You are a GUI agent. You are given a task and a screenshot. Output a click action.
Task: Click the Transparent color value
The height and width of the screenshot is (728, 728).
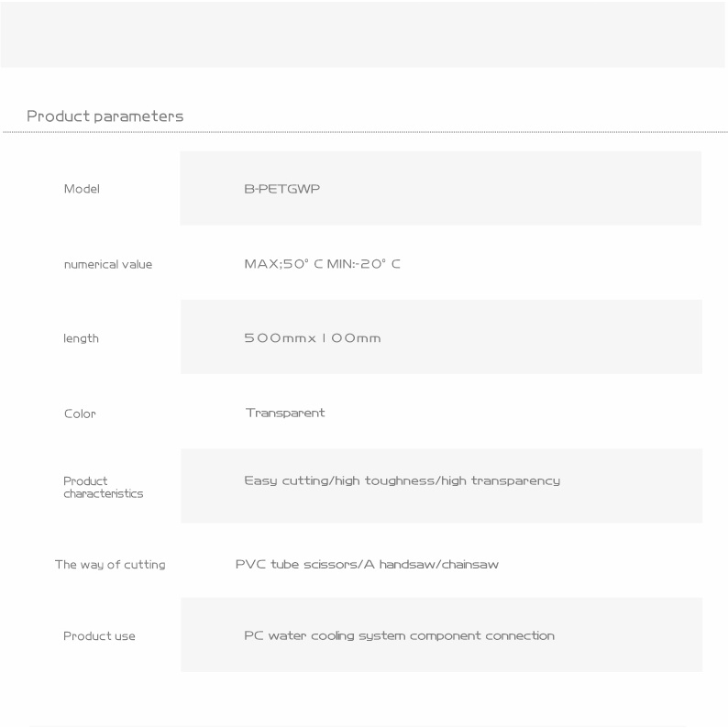(284, 413)
